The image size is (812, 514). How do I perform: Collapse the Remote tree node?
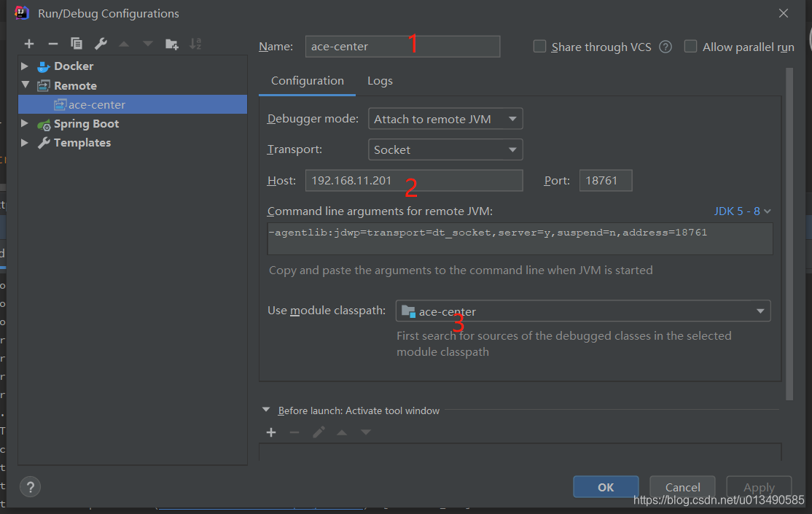(x=25, y=85)
